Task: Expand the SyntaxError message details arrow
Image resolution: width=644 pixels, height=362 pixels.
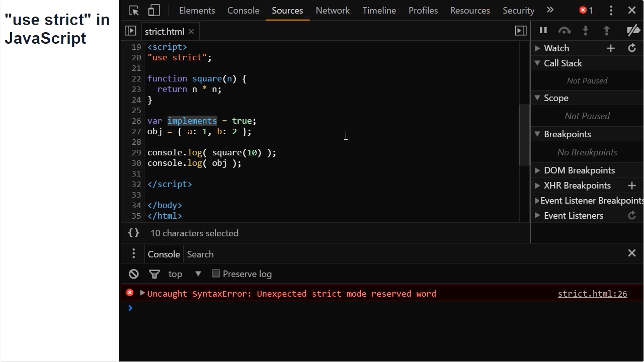Action: coord(142,293)
